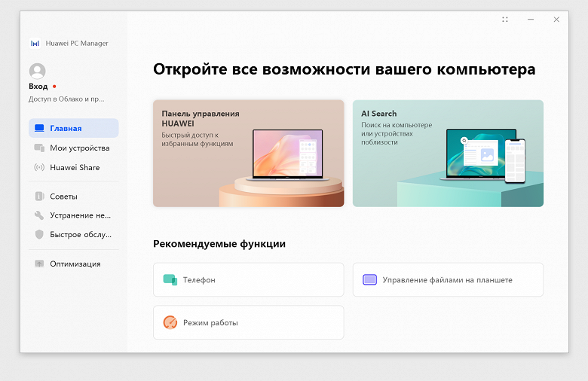Click the Устранение не... wrench icon

coord(39,215)
